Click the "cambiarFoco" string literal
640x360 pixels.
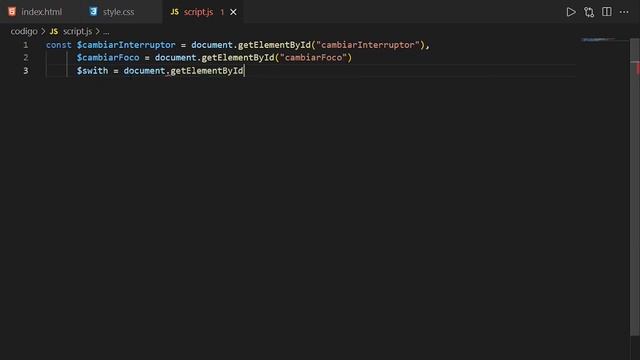point(313,58)
